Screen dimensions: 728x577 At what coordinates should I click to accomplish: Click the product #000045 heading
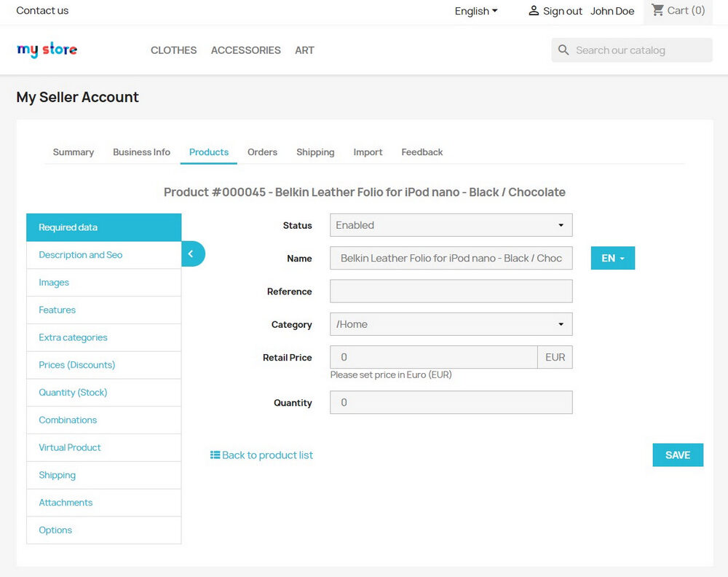(x=365, y=192)
